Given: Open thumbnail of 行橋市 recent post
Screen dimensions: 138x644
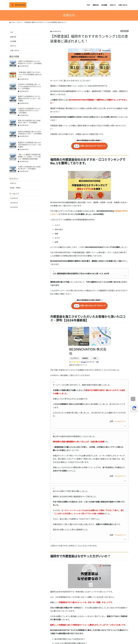Looking at the screenshot, I should click(13, 64).
